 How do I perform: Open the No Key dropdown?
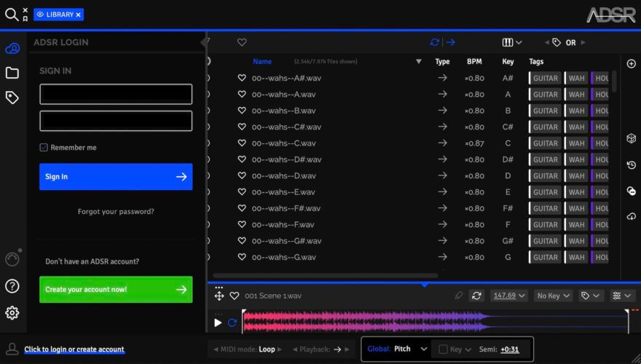click(x=553, y=296)
